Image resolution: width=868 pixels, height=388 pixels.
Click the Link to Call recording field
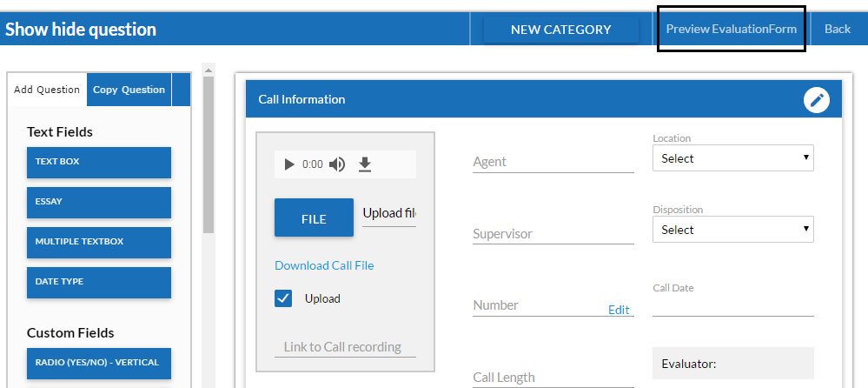(x=346, y=347)
